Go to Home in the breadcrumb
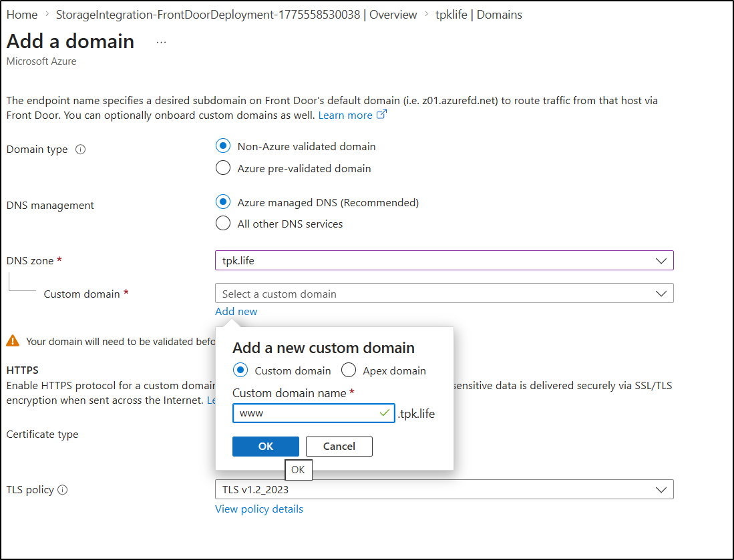This screenshot has height=560, width=734. click(x=22, y=14)
